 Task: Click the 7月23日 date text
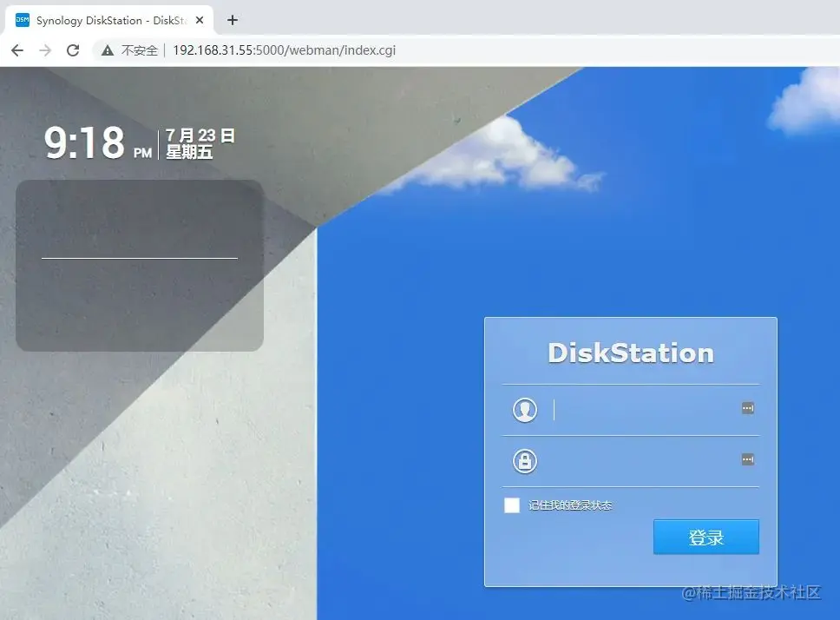tap(200, 135)
